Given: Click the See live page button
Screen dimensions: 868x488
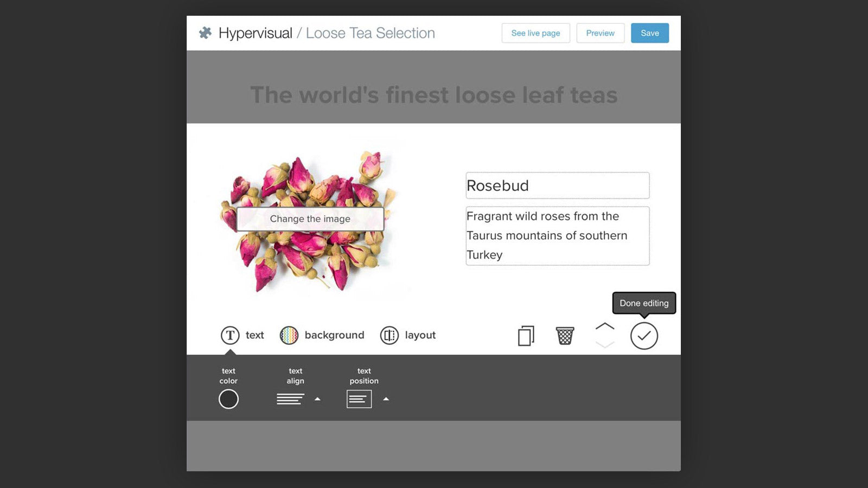Looking at the screenshot, I should pos(535,33).
